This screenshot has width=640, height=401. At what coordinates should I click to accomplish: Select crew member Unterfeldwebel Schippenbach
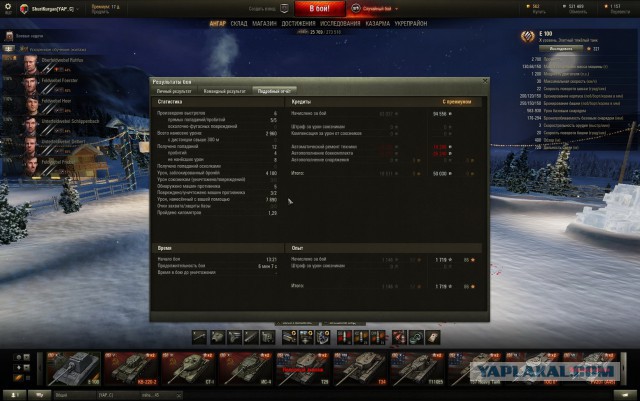(51, 126)
